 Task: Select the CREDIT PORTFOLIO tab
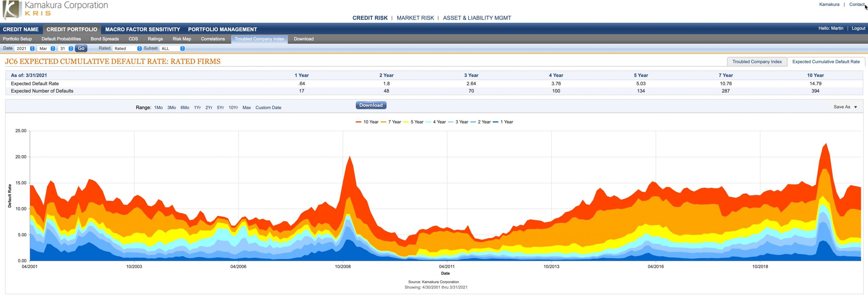pyautogui.click(x=72, y=29)
